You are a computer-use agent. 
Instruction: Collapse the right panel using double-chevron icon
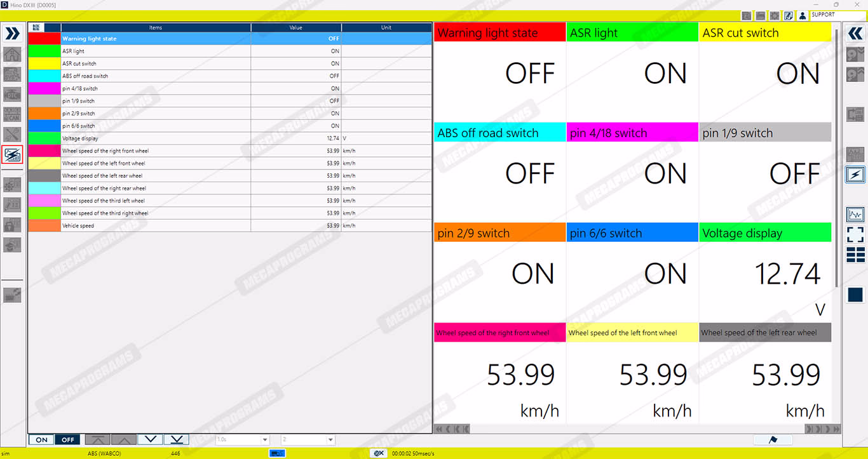pos(855,34)
